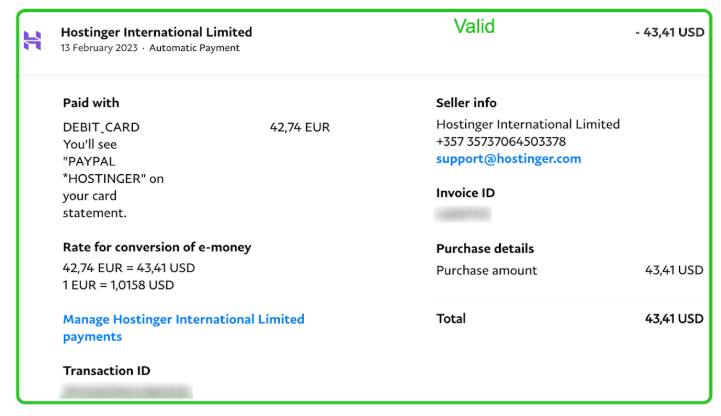Viewport: 721px width, 416px height.
Task: Open the support@hostinger.com email link
Action: tap(508, 159)
